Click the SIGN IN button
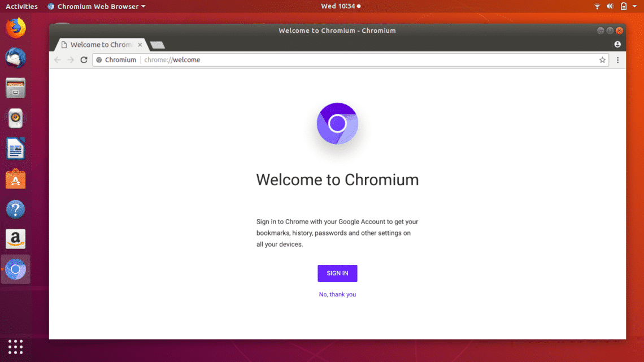The height and width of the screenshot is (362, 644). (x=337, y=273)
